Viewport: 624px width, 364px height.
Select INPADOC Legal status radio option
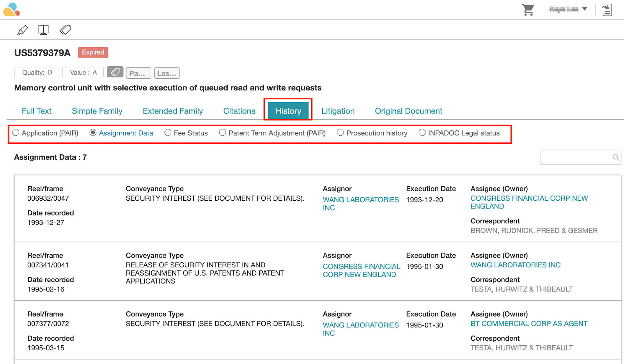click(x=422, y=133)
